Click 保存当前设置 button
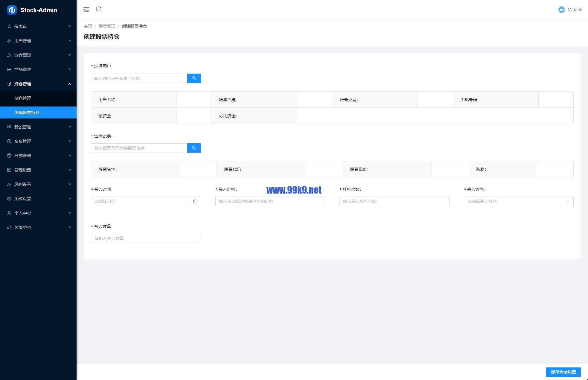This screenshot has height=380, width=588. 563,372
